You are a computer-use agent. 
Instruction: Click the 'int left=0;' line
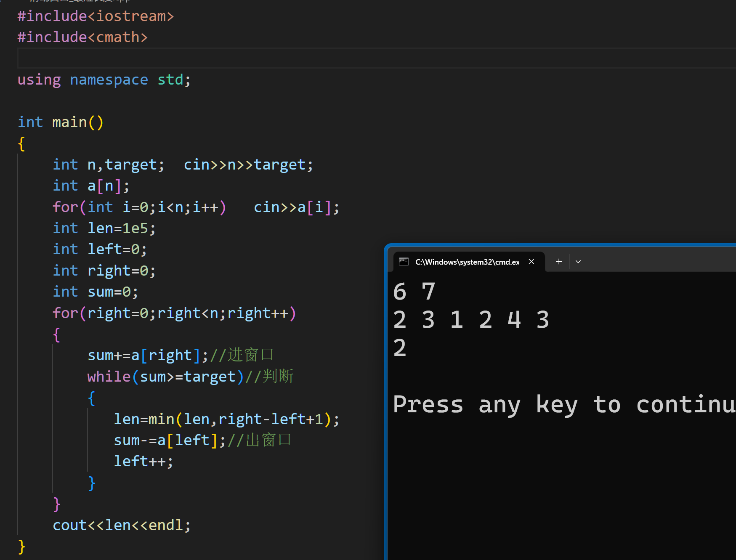click(100, 249)
